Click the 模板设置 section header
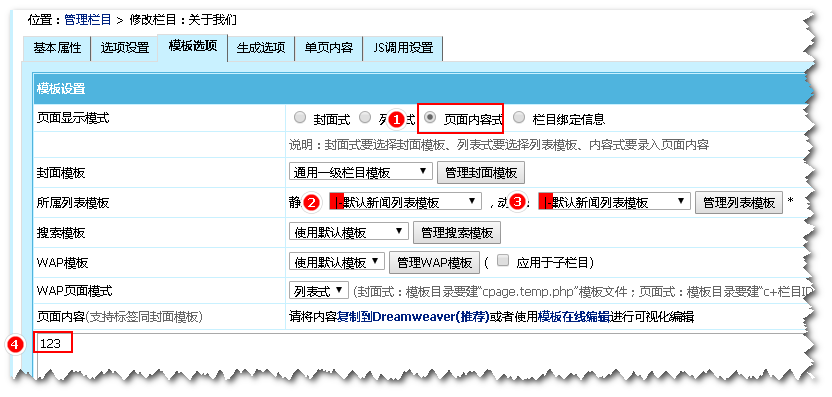 [x=61, y=89]
